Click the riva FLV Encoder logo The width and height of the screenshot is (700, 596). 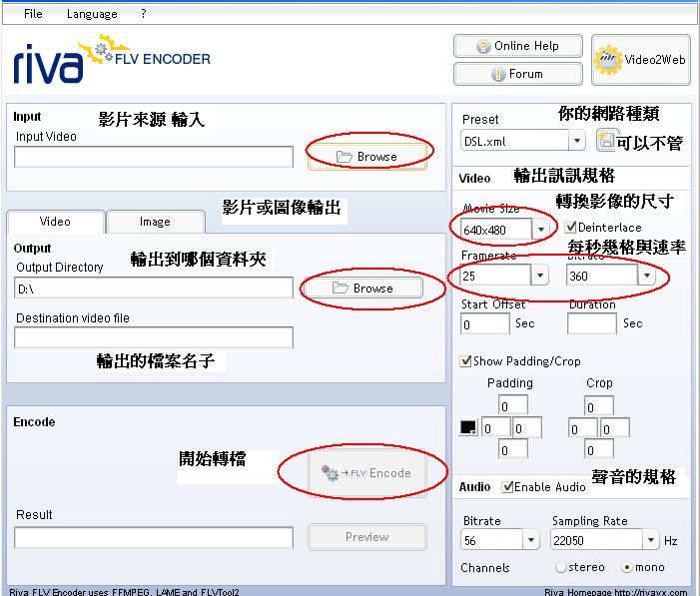coord(112,60)
